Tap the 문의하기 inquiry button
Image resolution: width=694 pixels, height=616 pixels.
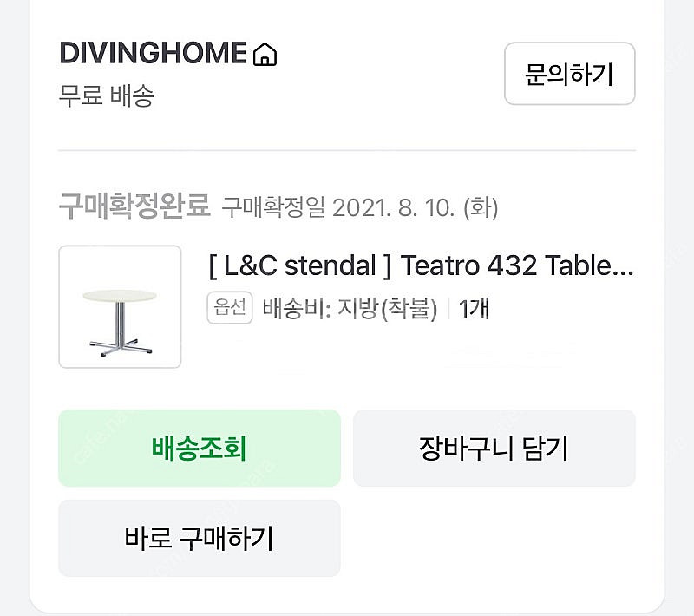pos(570,74)
